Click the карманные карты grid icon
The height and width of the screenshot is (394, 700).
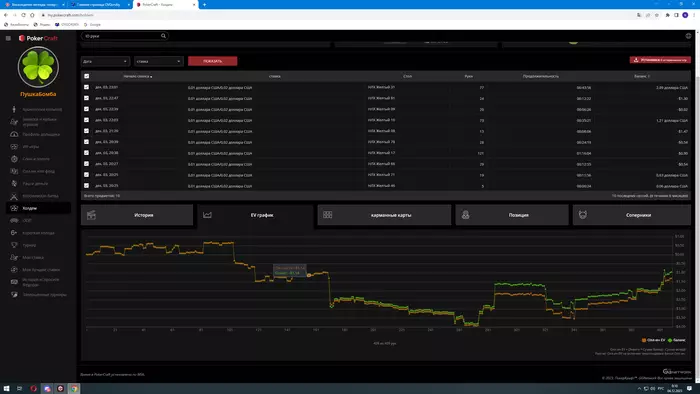pyautogui.click(x=328, y=215)
